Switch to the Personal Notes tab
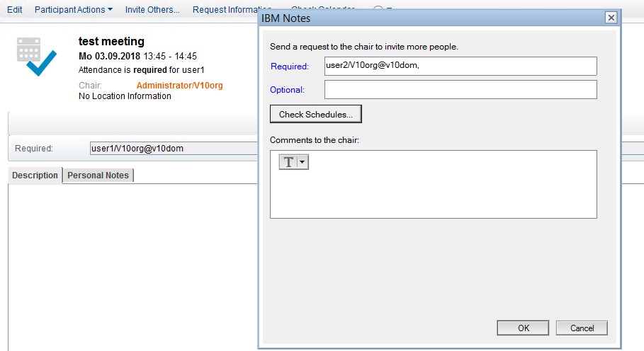The image size is (644, 351). (98, 175)
